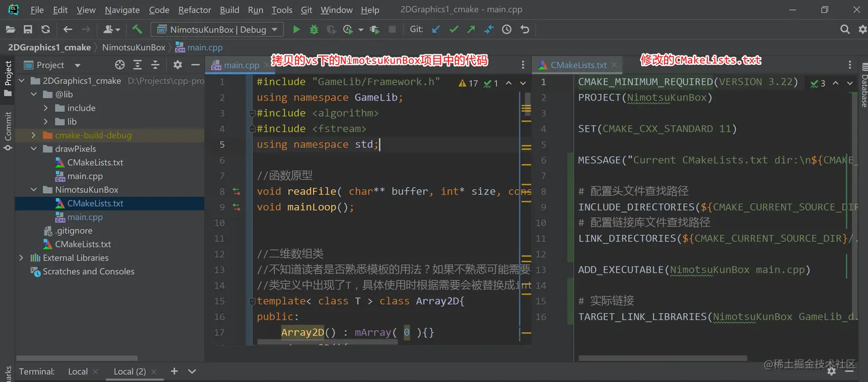Click the Profile run icon
This screenshot has height=382, width=868.
[x=348, y=29]
